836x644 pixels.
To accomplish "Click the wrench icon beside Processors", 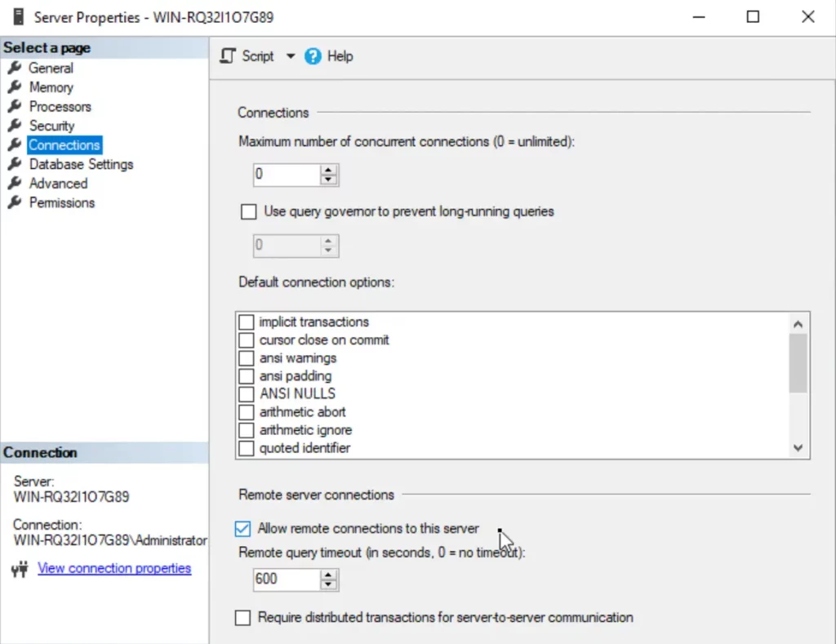I will coord(15,106).
